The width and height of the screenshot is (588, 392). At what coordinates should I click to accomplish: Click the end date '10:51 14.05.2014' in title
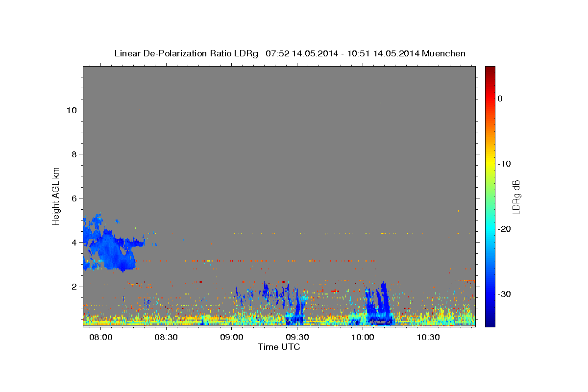383,53
